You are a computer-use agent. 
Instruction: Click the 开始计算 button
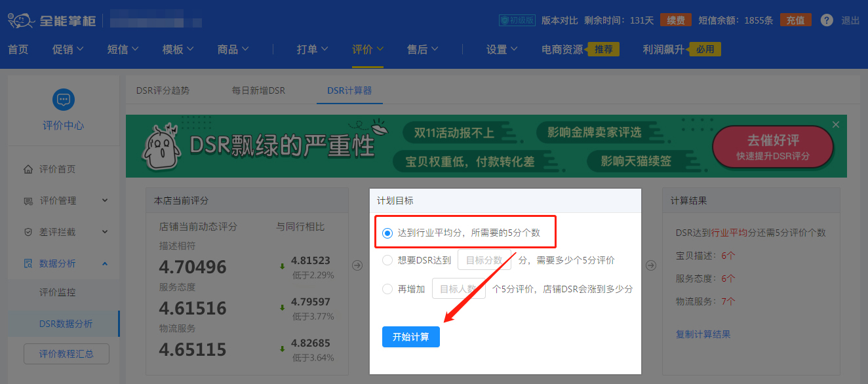pyautogui.click(x=411, y=337)
